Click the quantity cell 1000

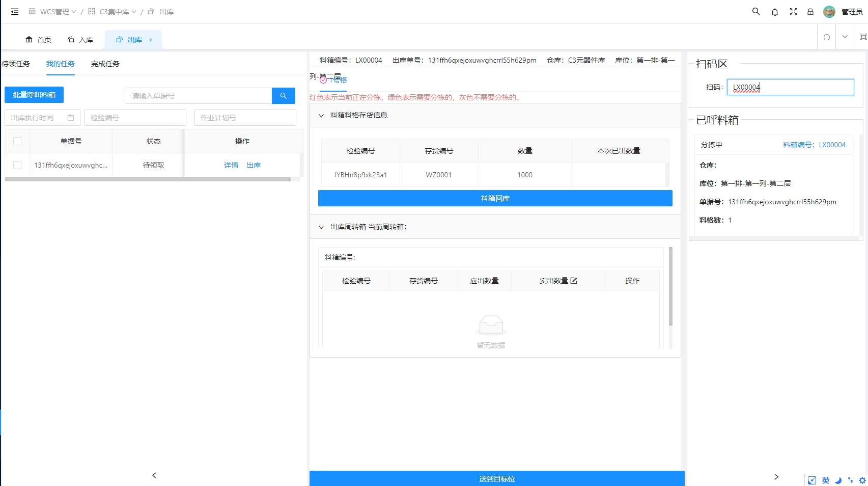click(x=525, y=175)
